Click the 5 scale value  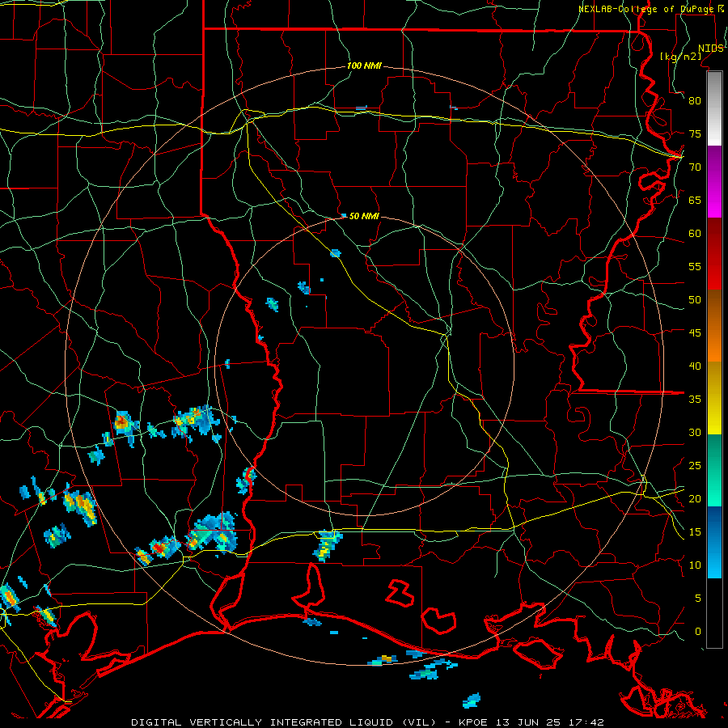(x=698, y=599)
